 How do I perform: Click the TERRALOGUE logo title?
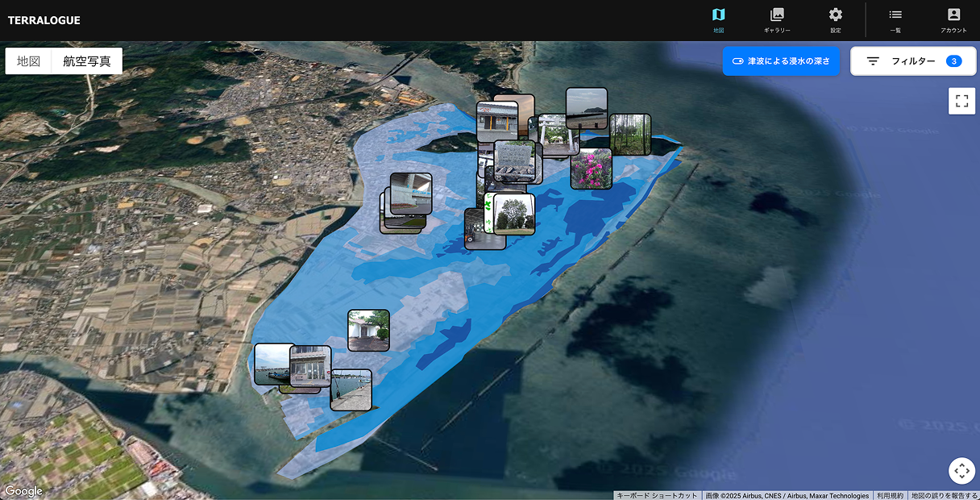point(44,20)
